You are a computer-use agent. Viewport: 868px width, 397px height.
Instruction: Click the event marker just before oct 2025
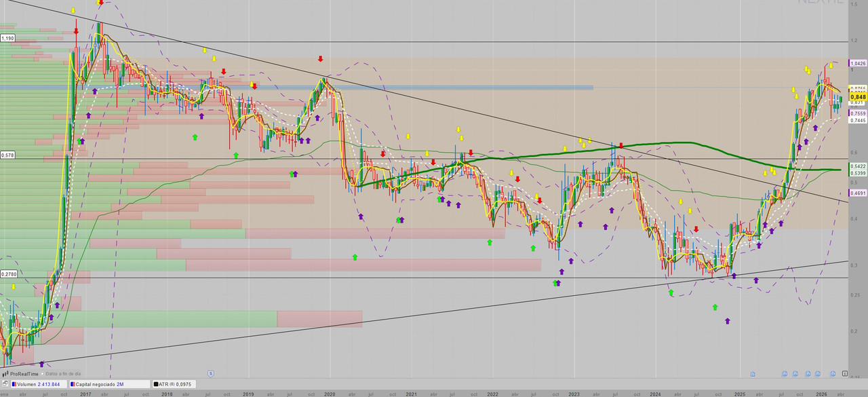tap(795, 374)
